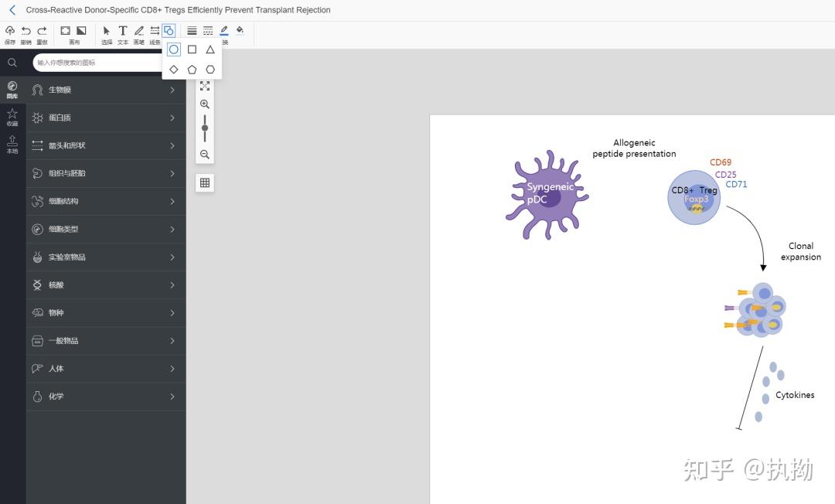The image size is (835, 504).
Task: Click the save (保存) cloud icon
Action: pyautogui.click(x=10, y=31)
